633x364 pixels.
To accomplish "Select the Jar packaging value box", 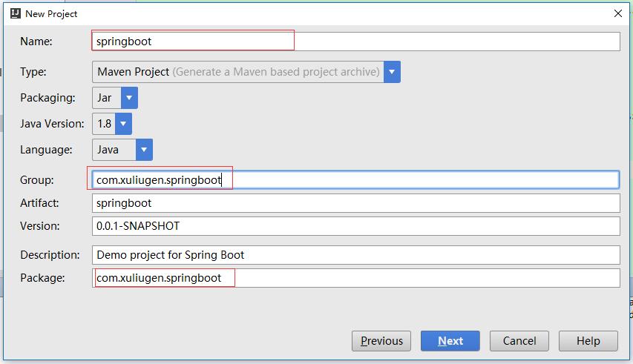I will point(107,98).
